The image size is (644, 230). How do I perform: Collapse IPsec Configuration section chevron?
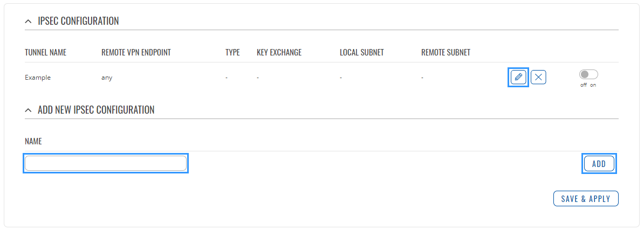click(29, 22)
